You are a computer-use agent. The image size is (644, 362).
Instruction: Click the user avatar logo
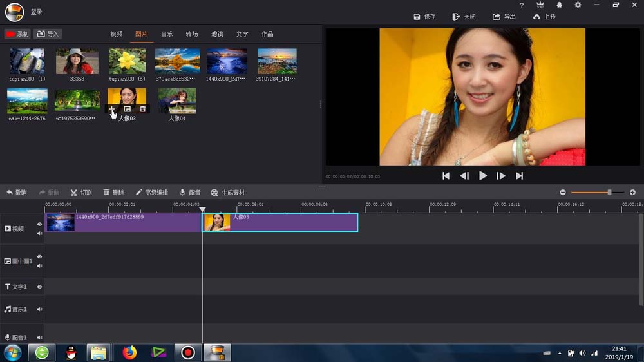(14, 12)
